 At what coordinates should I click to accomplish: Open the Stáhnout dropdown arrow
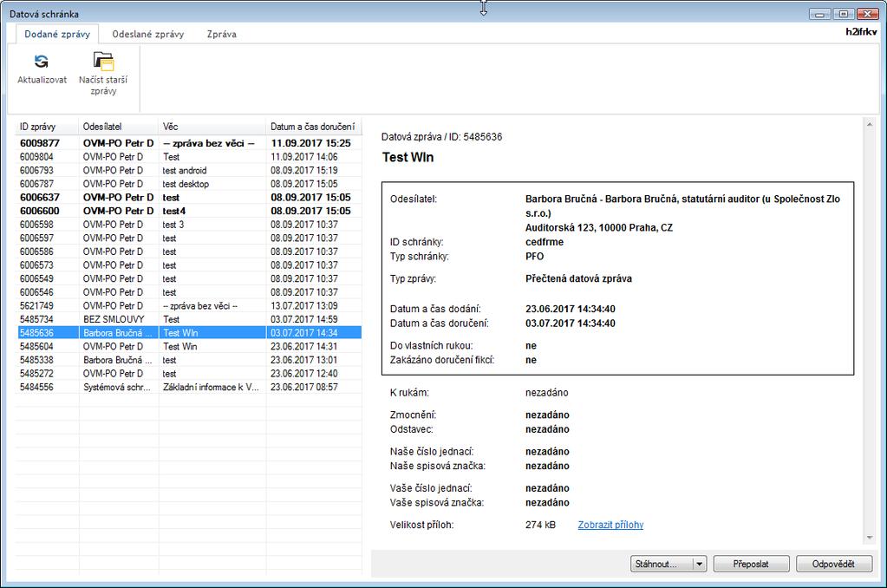click(700, 564)
